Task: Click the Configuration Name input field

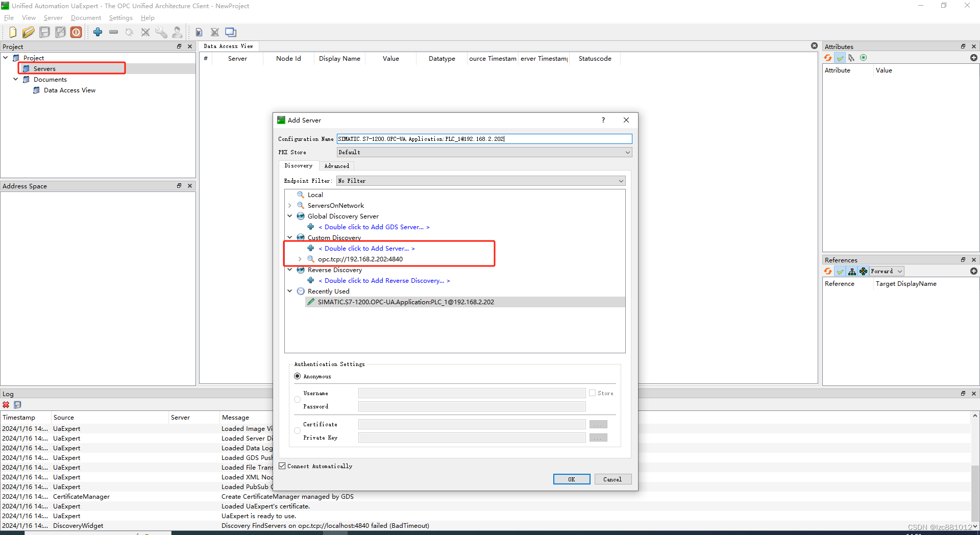Action: click(484, 139)
